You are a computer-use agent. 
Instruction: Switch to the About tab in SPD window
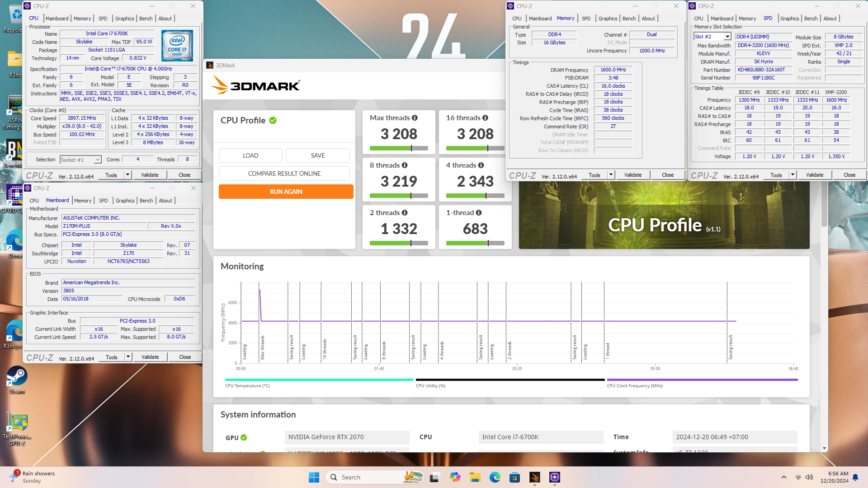pos(830,19)
